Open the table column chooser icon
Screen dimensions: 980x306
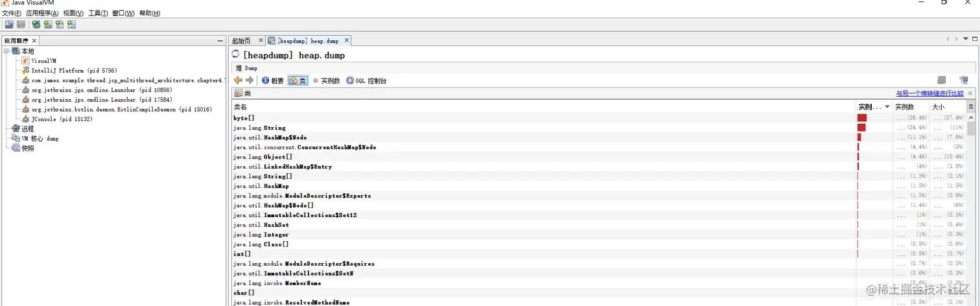pyautogui.click(x=971, y=106)
